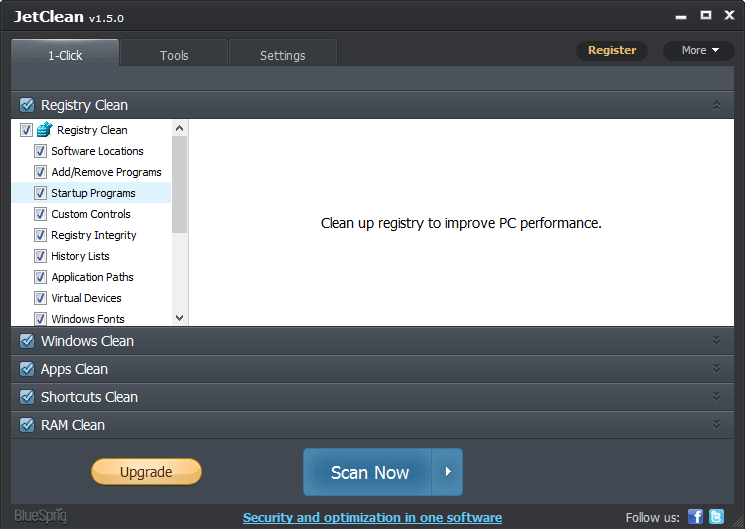The width and height of the screenshot is (745, 529).
Task: Open Security and optimization in one software link
Action: (x=372, y=517)
